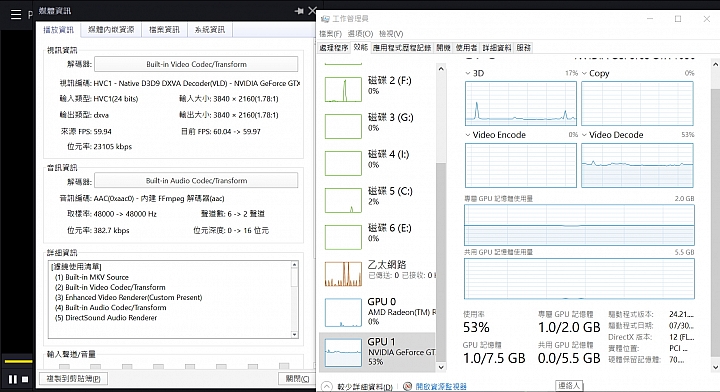Stop playback with the stop button
Image resolution: width=720 pixels, height=392 pixels.
point(25,379)
